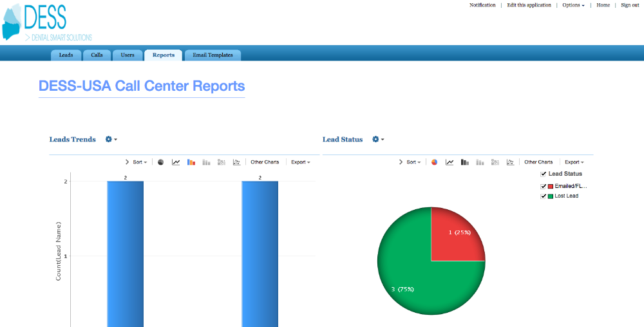Select stacked bar chart icon in Lead Status
The width and height of the screenshot is (644, 327).
click(480, 162)
